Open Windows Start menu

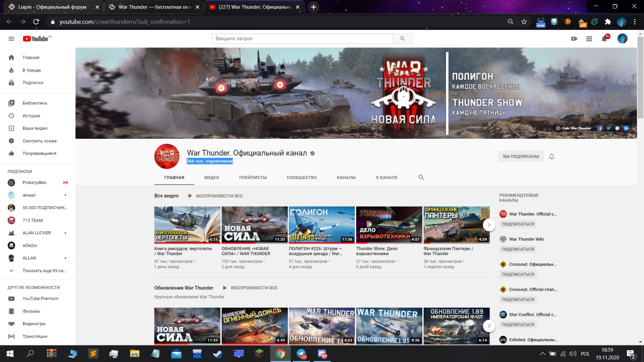point(10,353)
